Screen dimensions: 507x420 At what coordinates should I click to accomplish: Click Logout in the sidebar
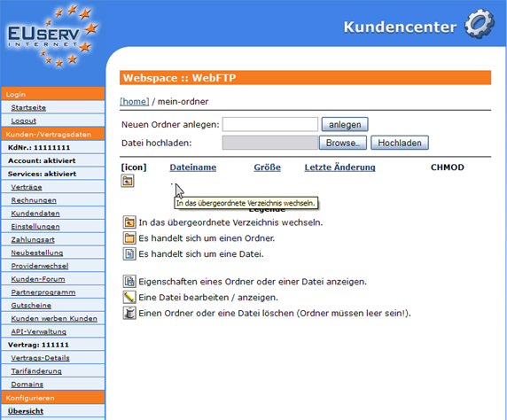[24, 121]
